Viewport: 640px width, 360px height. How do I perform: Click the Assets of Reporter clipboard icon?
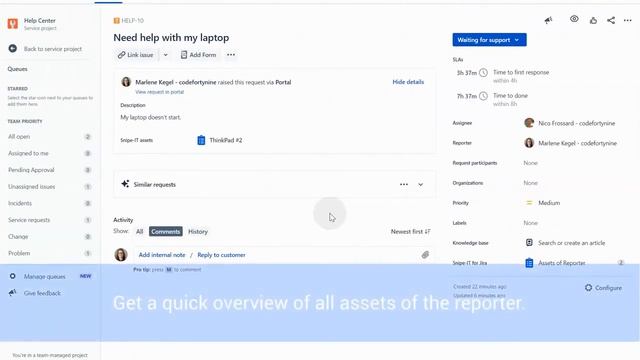pos(529,263)
